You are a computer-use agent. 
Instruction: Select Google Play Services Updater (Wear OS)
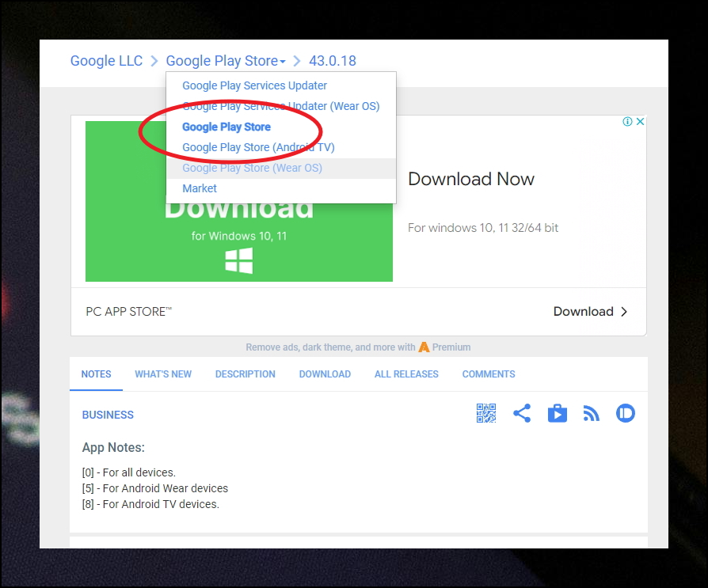coord(281,106)
